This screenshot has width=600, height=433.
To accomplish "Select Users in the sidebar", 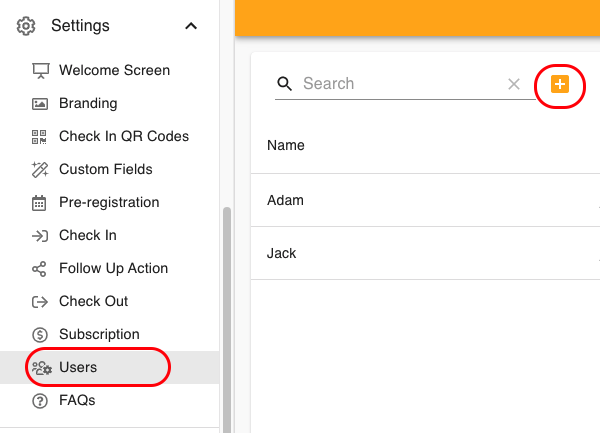I will tap(78, 368).
